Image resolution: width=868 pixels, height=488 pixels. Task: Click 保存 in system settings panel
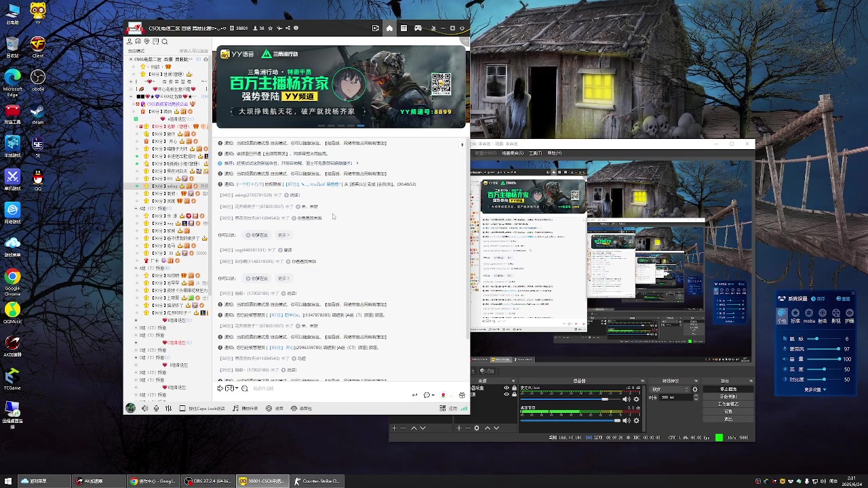(x=817, y=298)
